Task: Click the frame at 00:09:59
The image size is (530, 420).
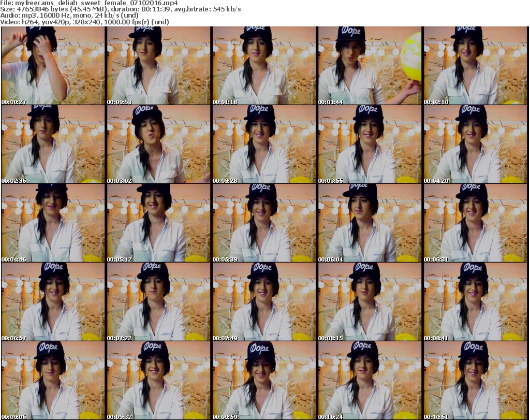Action: click(x=264, y=381)
